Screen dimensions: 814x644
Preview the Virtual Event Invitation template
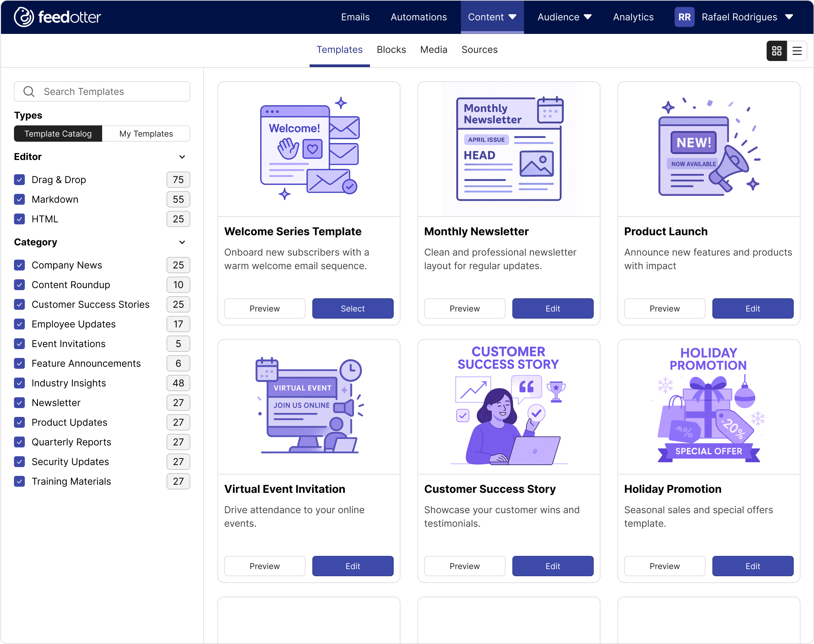pos(265,566)
